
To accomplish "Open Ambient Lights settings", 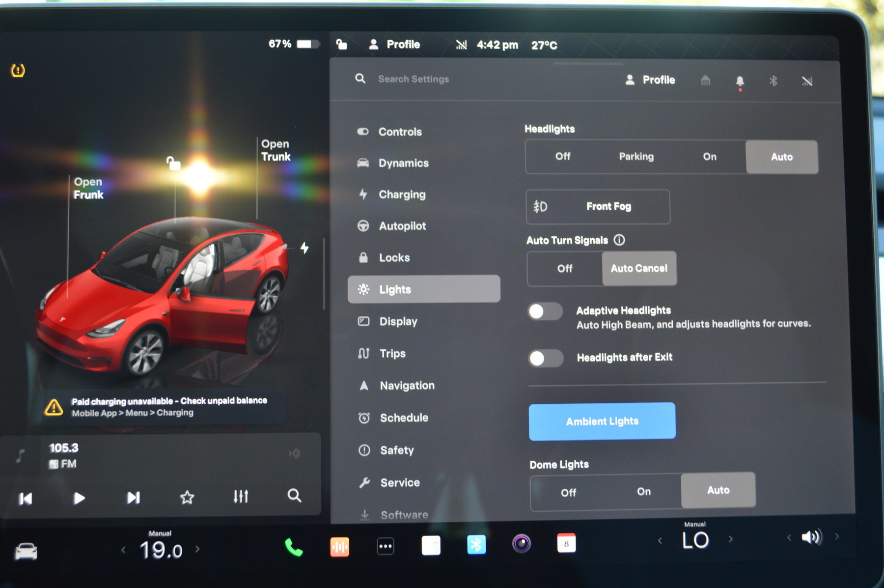I will (x=602, y=421).
